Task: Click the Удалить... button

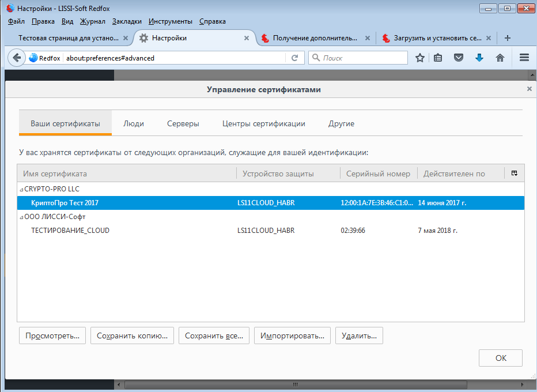Action: click(360, 336)
